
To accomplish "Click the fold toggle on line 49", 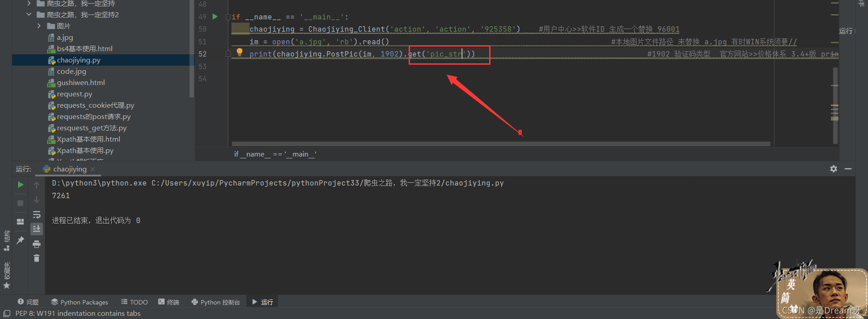I will [228, 17].
